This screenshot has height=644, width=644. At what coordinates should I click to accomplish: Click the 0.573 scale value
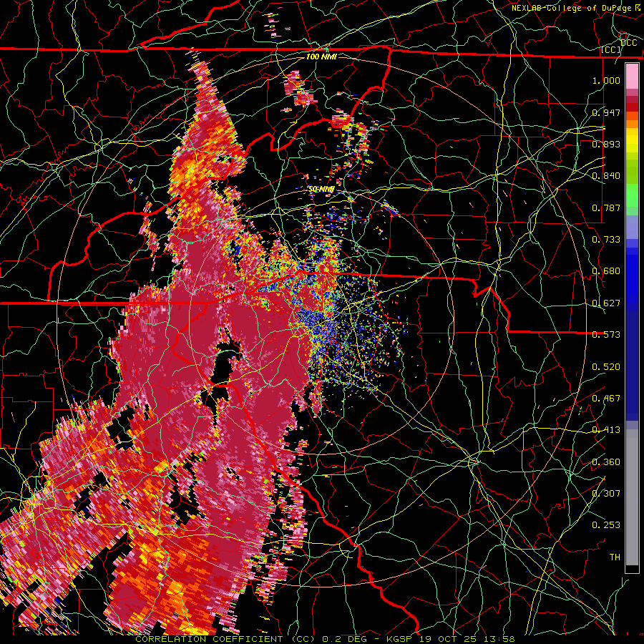click(x=606, y=335)
